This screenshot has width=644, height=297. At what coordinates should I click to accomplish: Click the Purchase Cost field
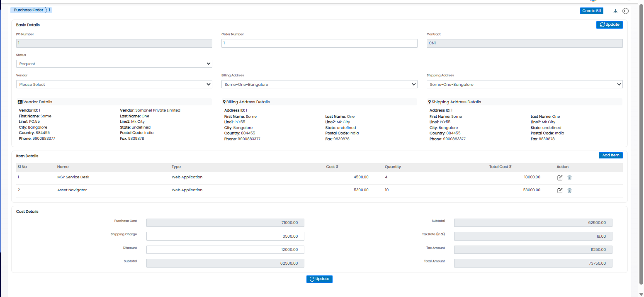click(x=225, y=223)
